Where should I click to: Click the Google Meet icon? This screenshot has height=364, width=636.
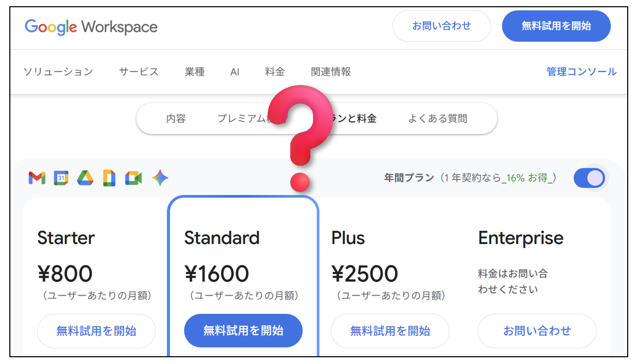133,179
